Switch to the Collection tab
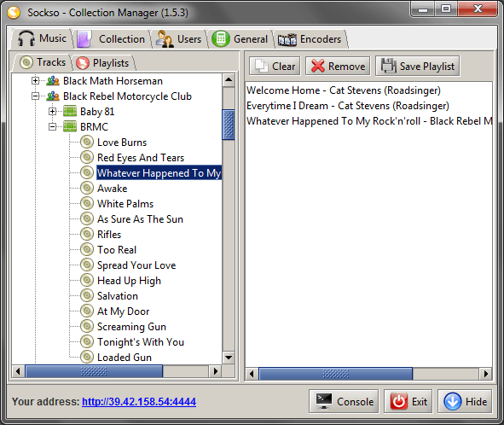This screenshot has width=504, height=425. pos(112,39)
